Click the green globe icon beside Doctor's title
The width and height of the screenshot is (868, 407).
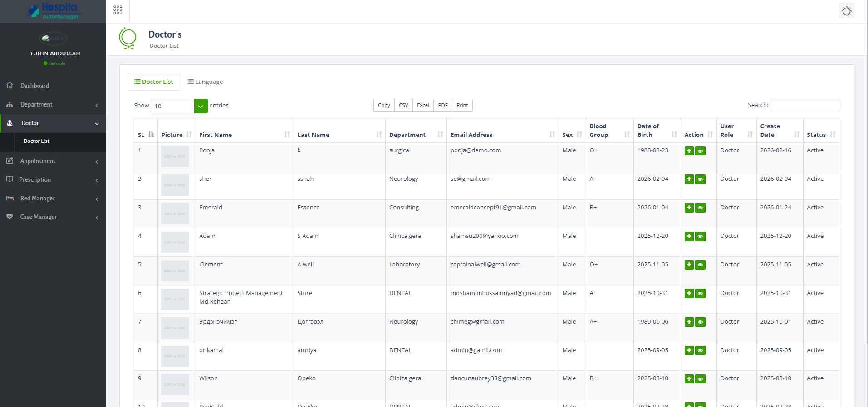(128, 39)
